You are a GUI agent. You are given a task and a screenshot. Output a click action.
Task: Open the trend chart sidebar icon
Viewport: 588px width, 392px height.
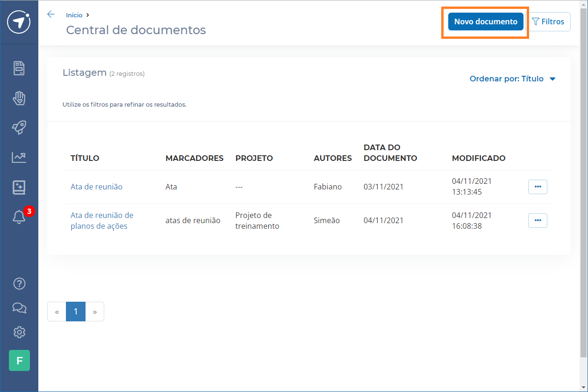point(19,158)
